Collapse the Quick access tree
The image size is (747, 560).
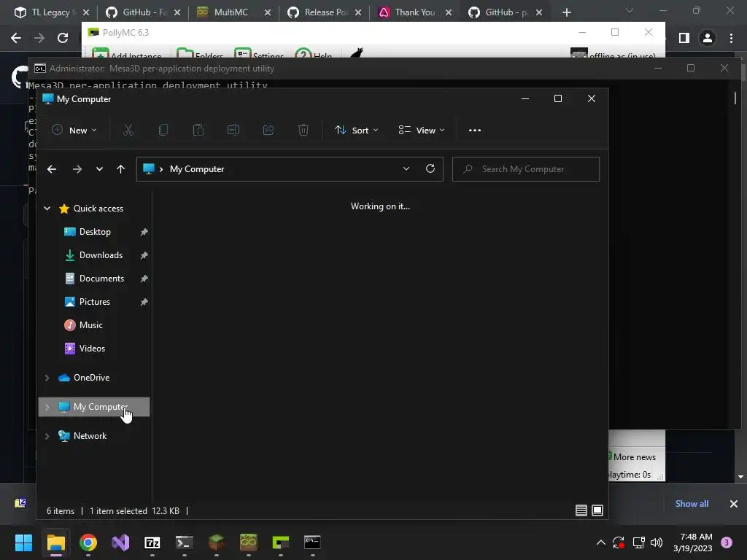(x=47, y=208)
